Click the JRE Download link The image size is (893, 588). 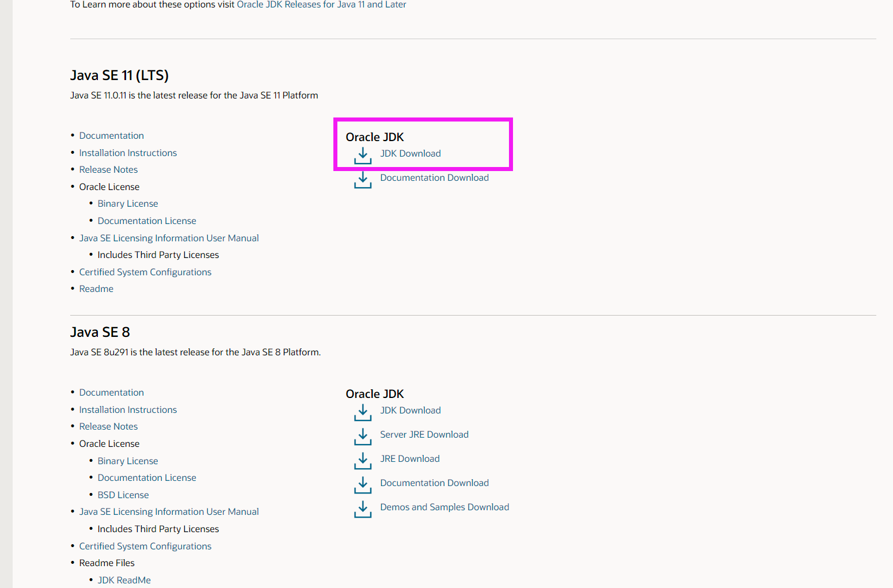[410, 458]
